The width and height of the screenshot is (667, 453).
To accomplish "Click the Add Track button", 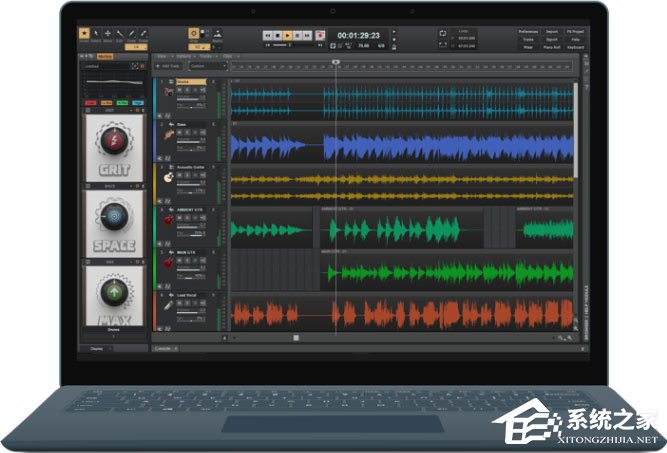I will pos(168,66).
